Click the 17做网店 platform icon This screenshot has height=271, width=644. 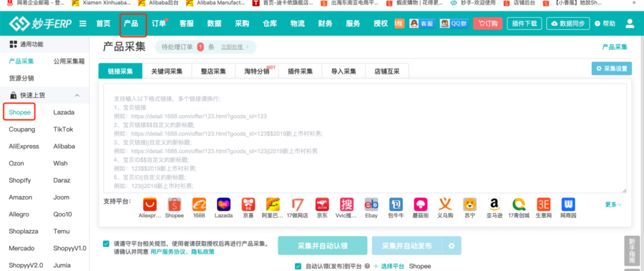pyautogui.click(x=297, y=204)
